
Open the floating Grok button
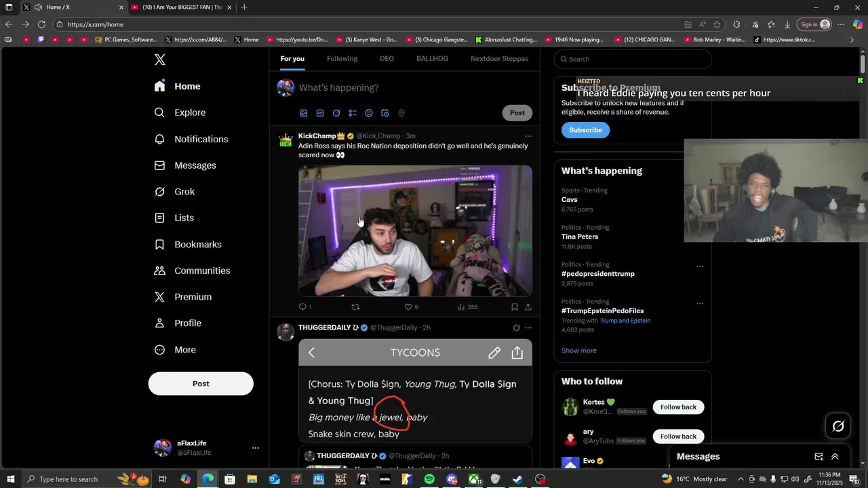(838, 426)
